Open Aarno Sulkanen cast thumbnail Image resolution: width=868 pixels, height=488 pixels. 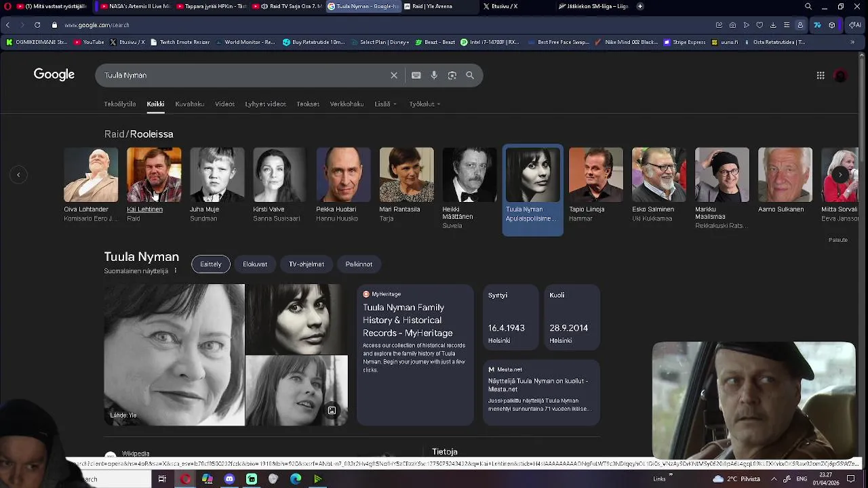pos(785,175)
